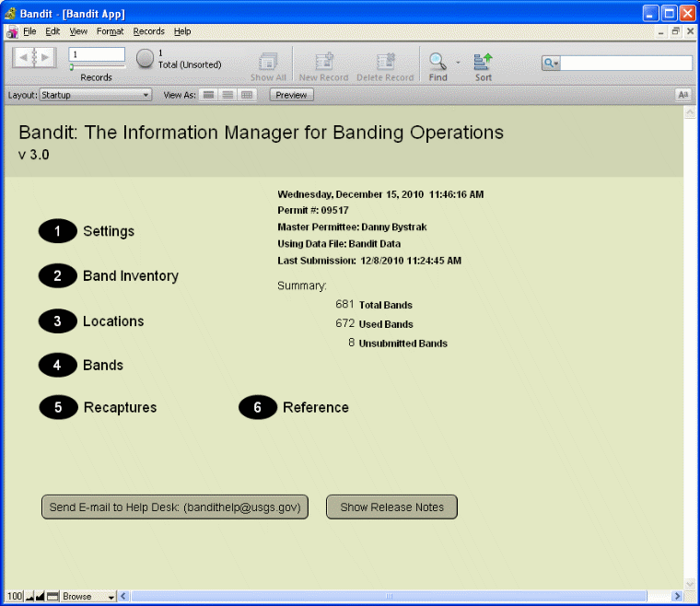Click Show Release Notes button
Screen dimensions: 700x606
[x=392, y=507]
